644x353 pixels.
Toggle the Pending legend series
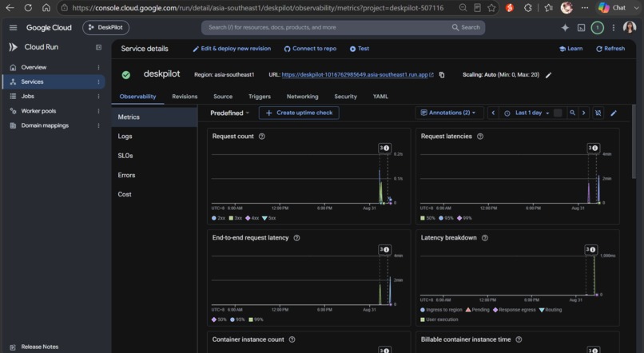pyautogui.click(x=477, y=310)
